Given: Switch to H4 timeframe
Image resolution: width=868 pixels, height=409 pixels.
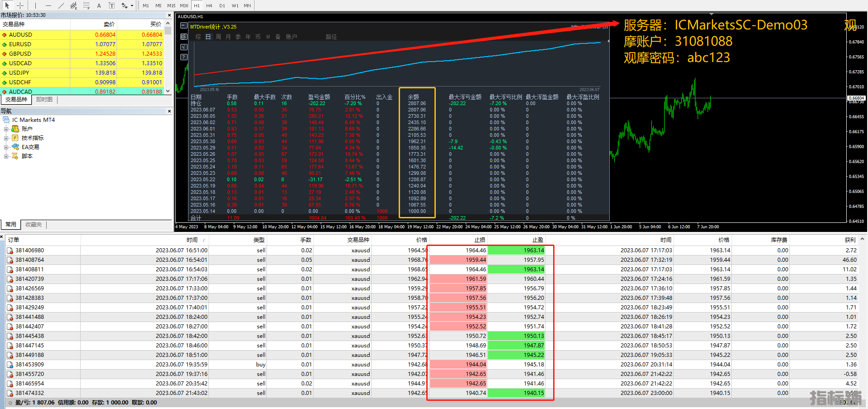Looking at the screenshot, I should (209, 5).
